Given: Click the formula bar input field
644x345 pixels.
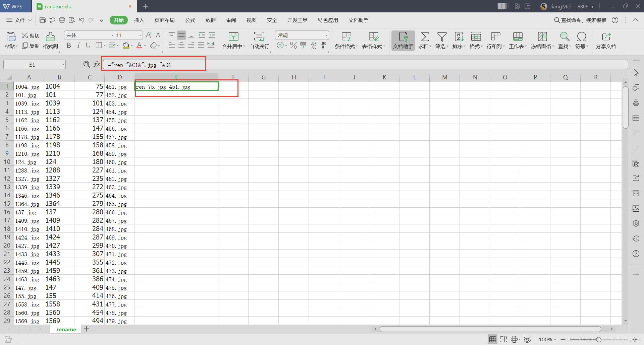Looking at the screenshot, I should pos(365,64).
